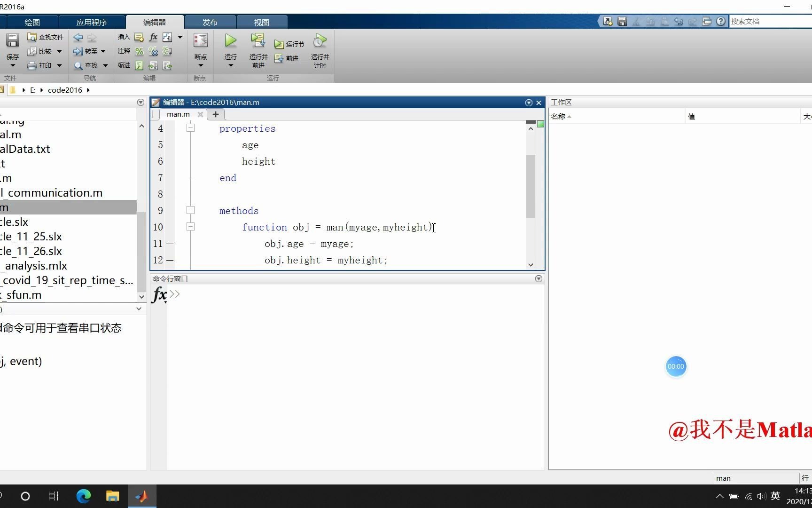
Task: Click the Breakpoints (断点) icon
Action: [x=201, y=40]
